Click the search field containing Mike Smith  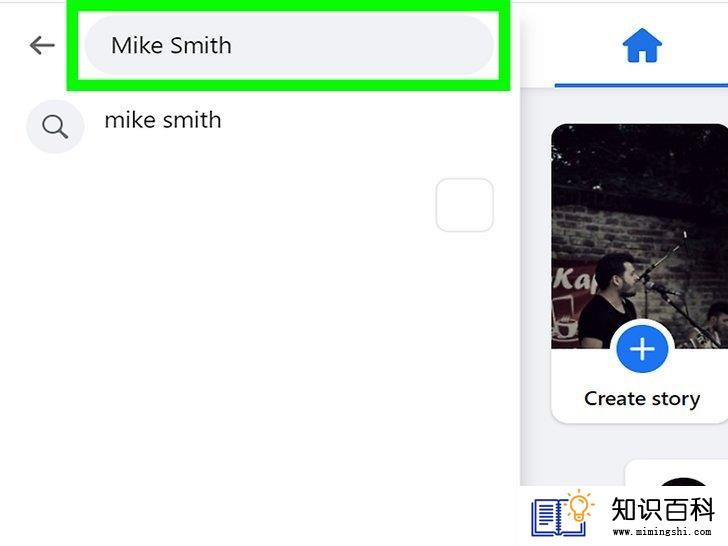(288, 45)
